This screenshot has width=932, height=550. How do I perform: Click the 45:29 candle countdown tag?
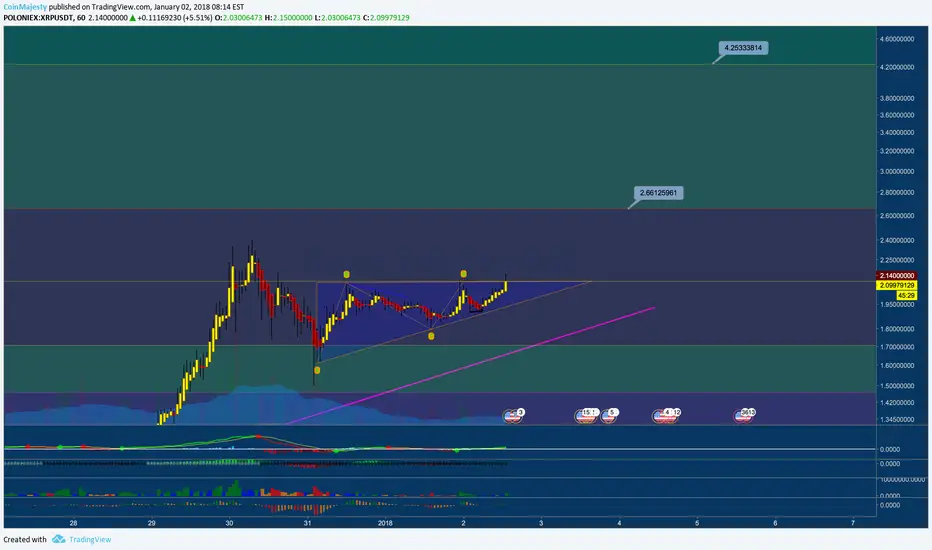pyautogui.click(x=906, y=296)
